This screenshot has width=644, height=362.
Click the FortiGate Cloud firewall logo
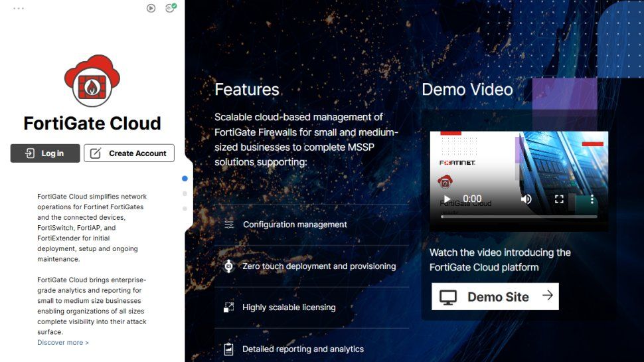click(x=92, y=81)
